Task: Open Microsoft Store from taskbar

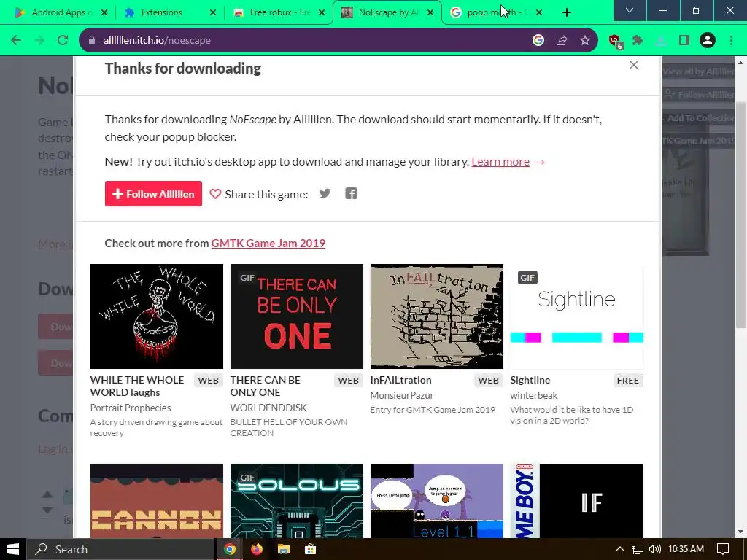Action: pos(311,549)
